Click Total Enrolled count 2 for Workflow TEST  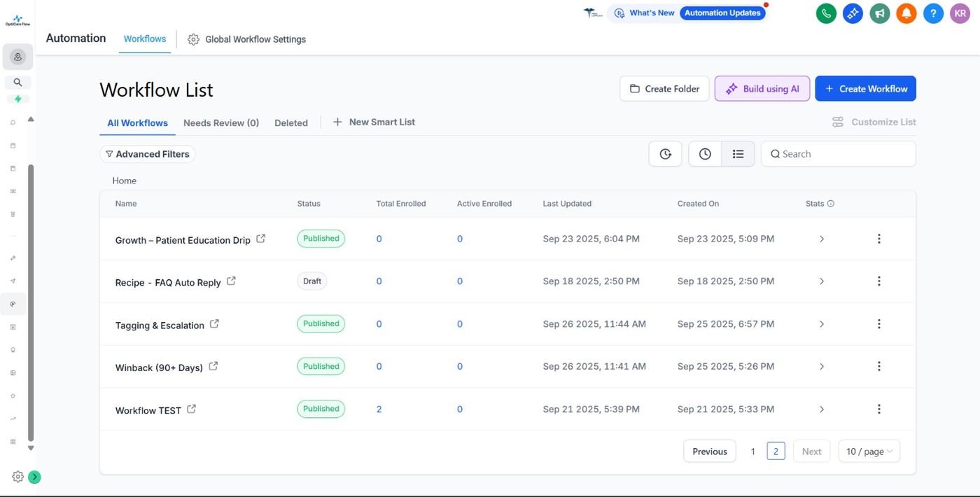click(x=379, y=409)
